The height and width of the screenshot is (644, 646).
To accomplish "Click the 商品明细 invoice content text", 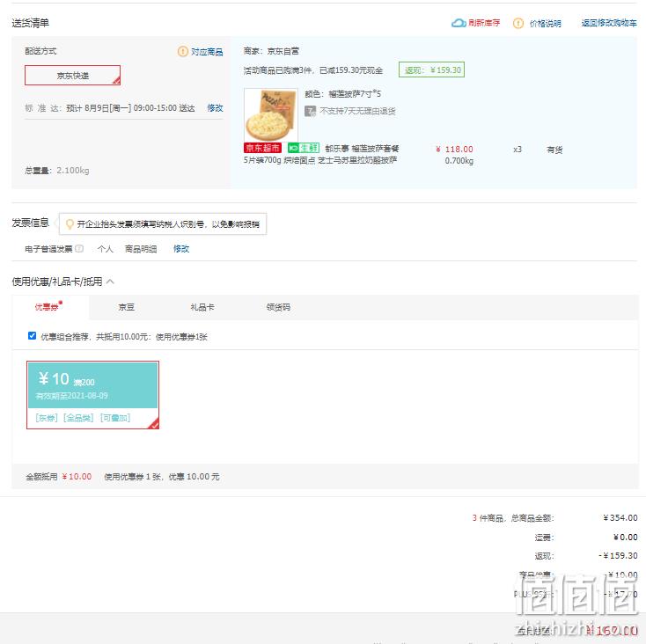I will point(141,249).
